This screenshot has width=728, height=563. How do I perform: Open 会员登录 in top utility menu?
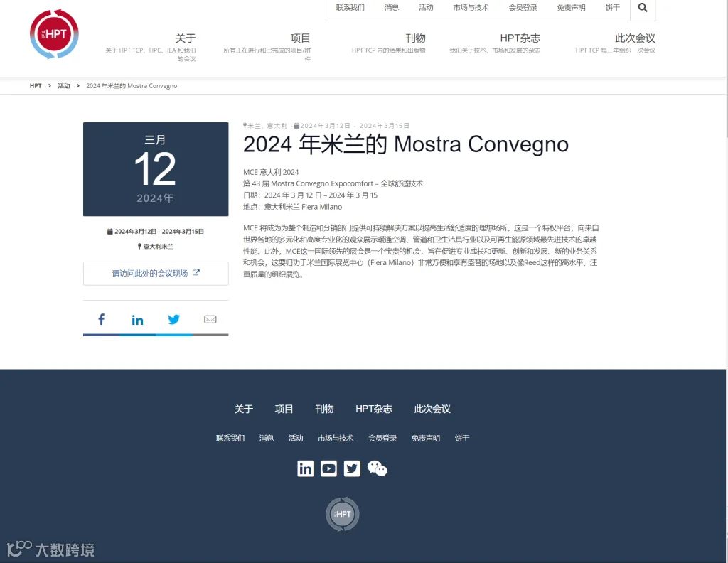click(523, 8)
